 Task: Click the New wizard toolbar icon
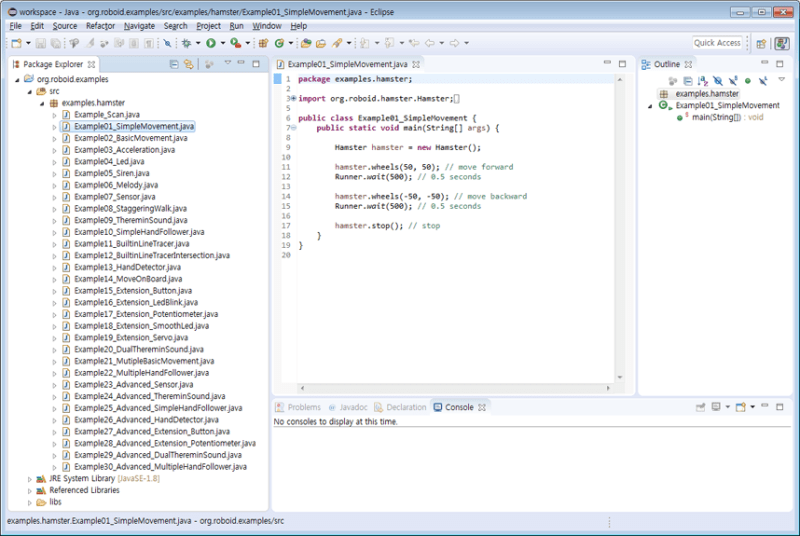(x=16, y=43)
